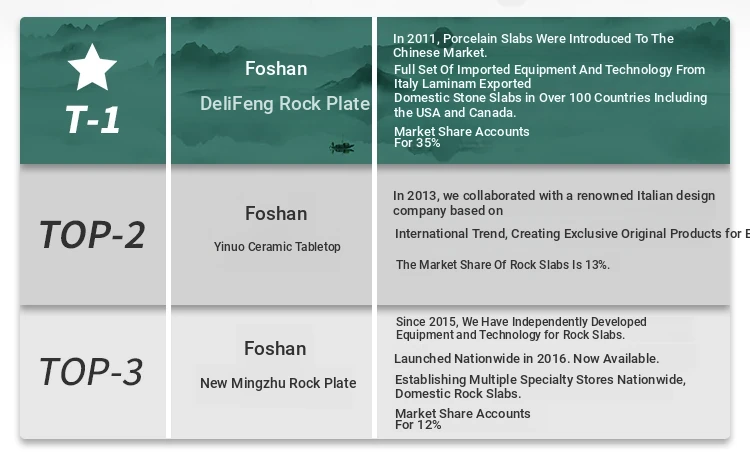
Task: Click the "Launched Nationwide in 2016" line
Action: (x=526, y=358)
